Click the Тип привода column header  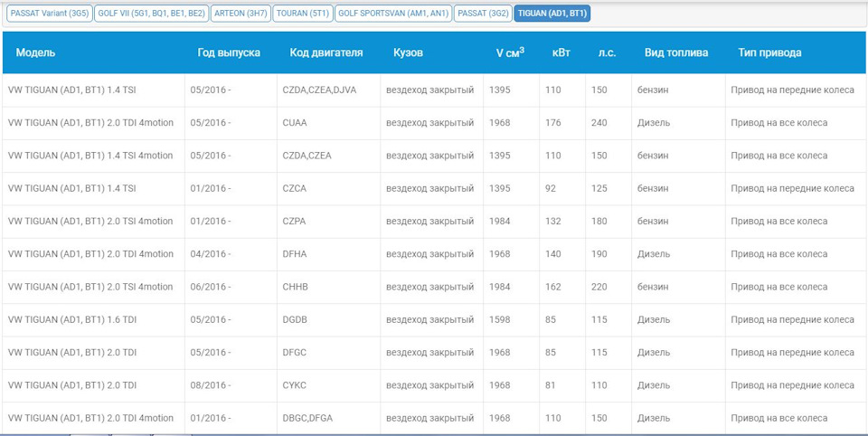pyautogui.click(x=769, y=53)
